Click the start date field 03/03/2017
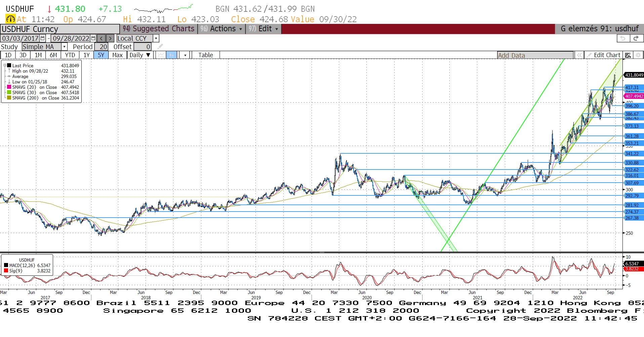Image resolution: width=644 pixels, height=337 pixels. pyautogui.click(x=20, y=38)
